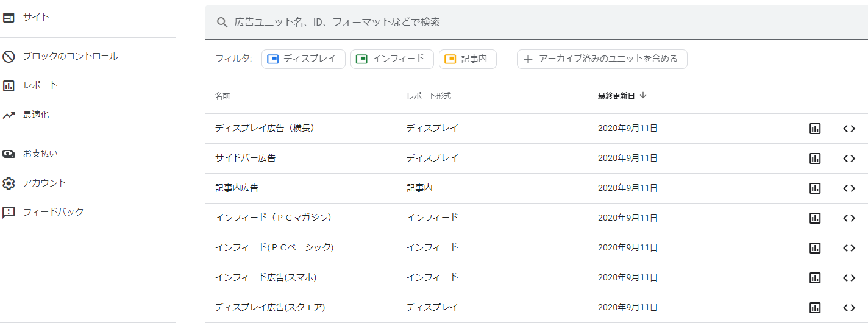View report icon for 記事内広告 row
868x334 pixels.
[x=815, y=188]
